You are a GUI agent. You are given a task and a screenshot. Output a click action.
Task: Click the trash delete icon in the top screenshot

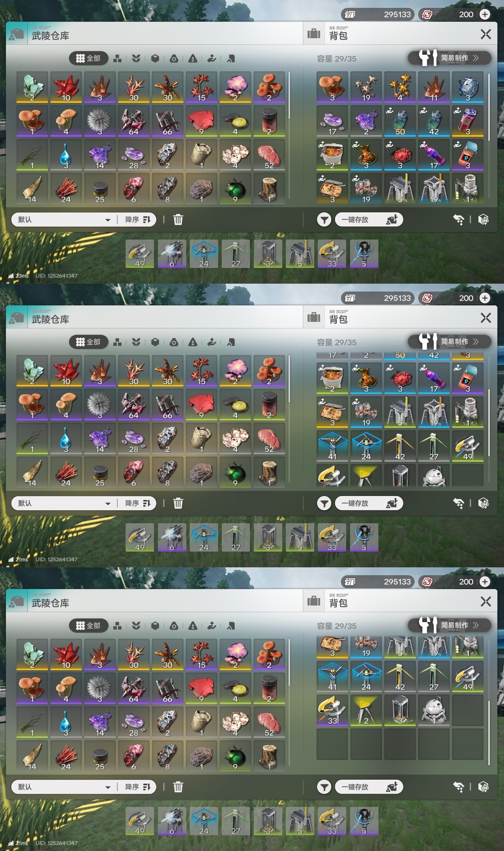coord(178,219)
